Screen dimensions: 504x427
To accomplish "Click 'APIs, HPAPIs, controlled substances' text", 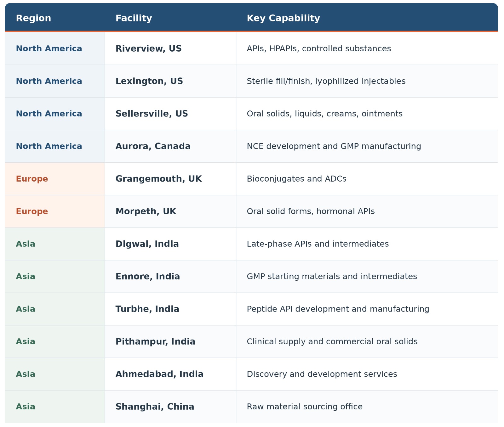I will (x=319, y=49).
